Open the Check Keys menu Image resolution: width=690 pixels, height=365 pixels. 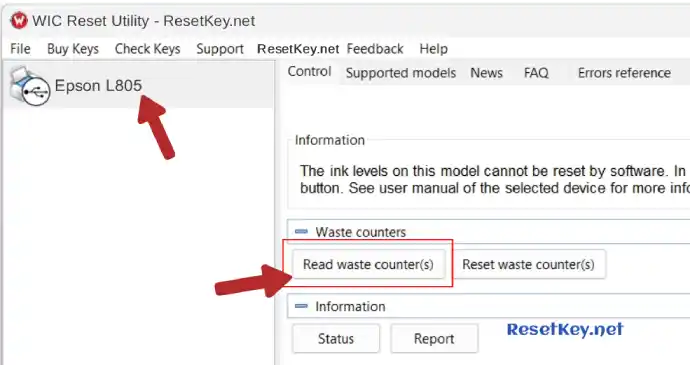click(x=147, y=48)
